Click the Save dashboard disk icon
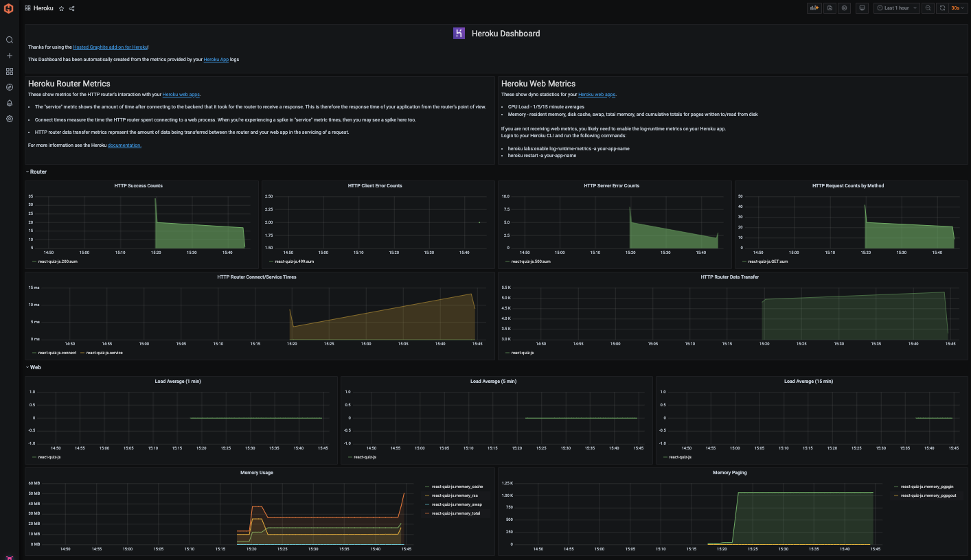 tap(830, 8)
